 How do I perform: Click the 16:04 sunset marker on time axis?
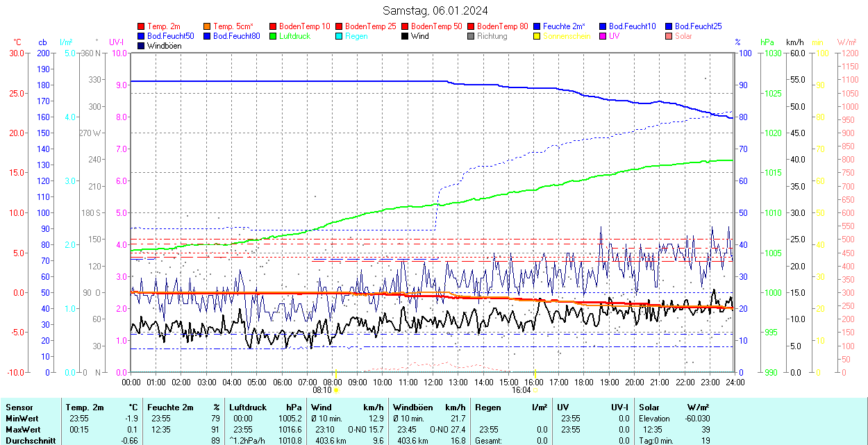[521, 390]
